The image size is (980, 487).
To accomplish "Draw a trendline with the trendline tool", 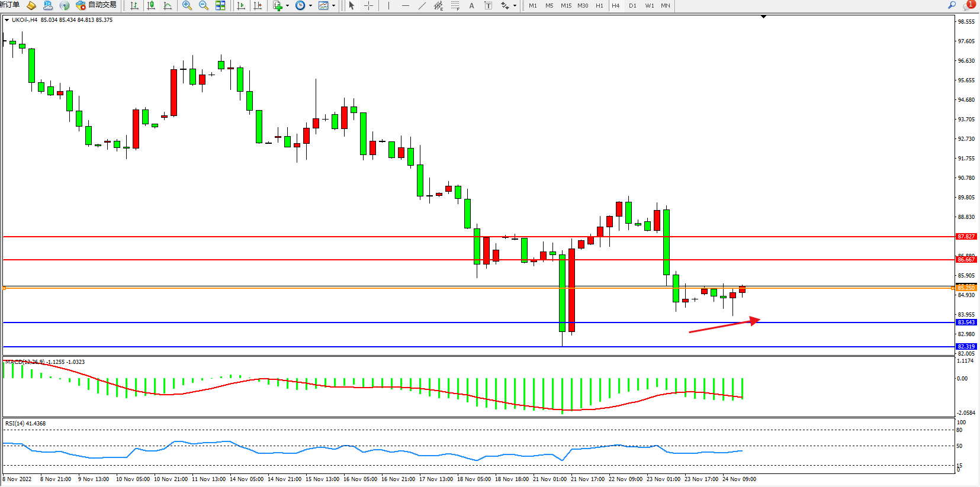I will [x=422, y=5].
